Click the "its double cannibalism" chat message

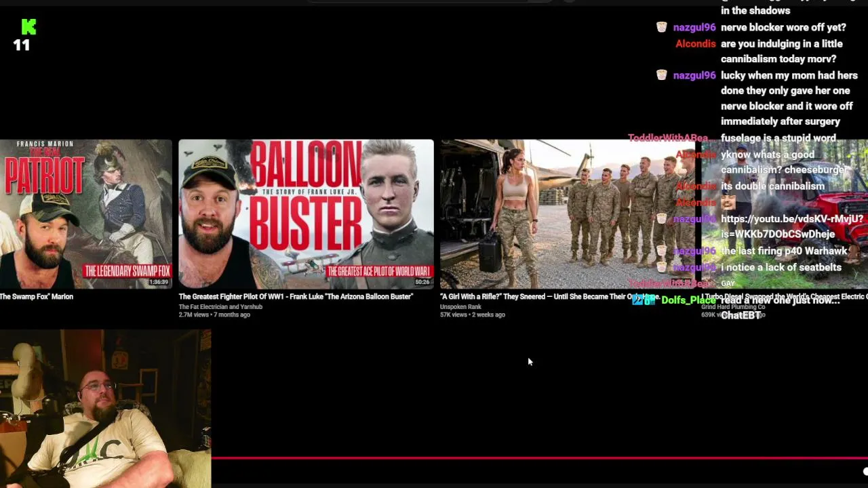click(x=772, y=186)
